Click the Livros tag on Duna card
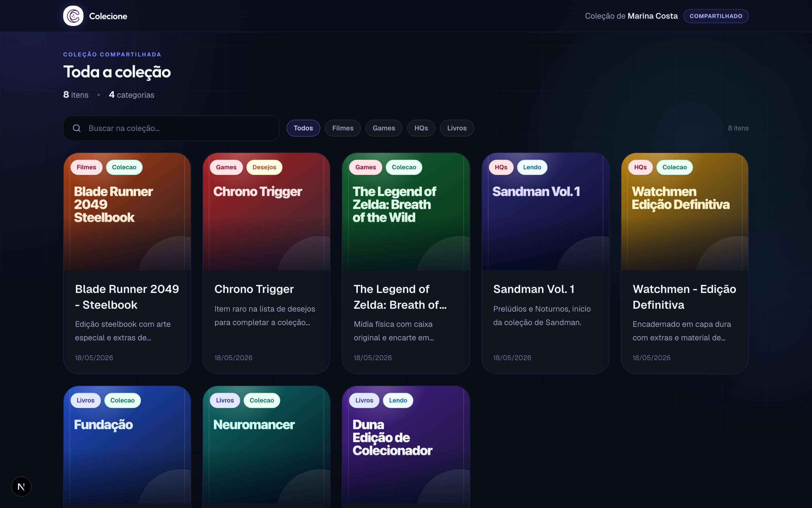Viewport: 812px width, 508px height. tap(364, 400)
